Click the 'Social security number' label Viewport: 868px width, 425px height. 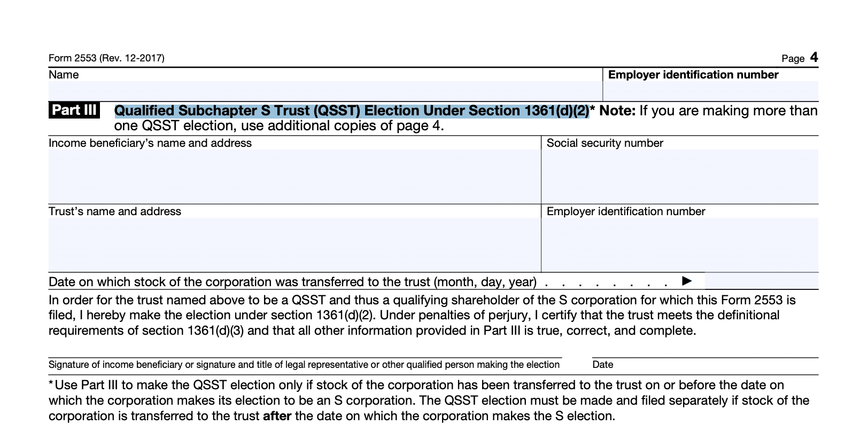[x=605, y=143]
